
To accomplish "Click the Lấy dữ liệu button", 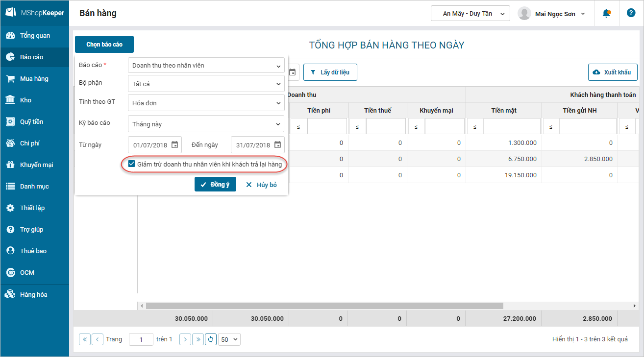I will [x=330, y=72].
